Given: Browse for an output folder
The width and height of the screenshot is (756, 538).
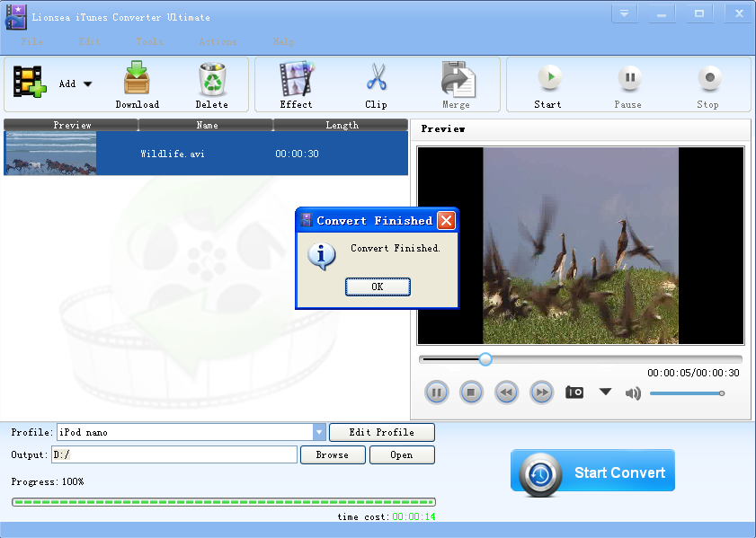Looking at the screenshot, I should point(333,454).
